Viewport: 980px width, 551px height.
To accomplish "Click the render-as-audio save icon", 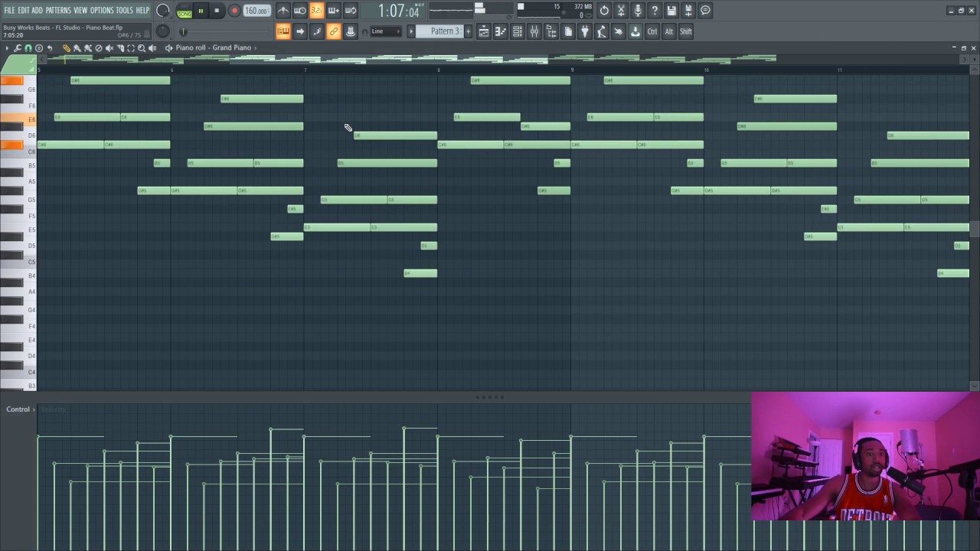I will (x=688, y=11).
